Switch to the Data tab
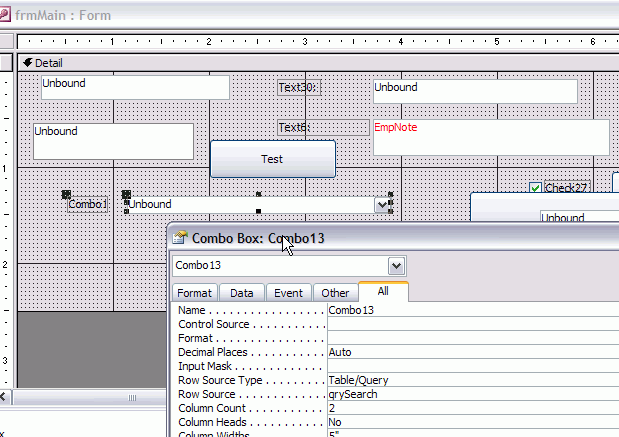Image resolution: width=619 pixels, height=437 pixels. pos(241,293)
